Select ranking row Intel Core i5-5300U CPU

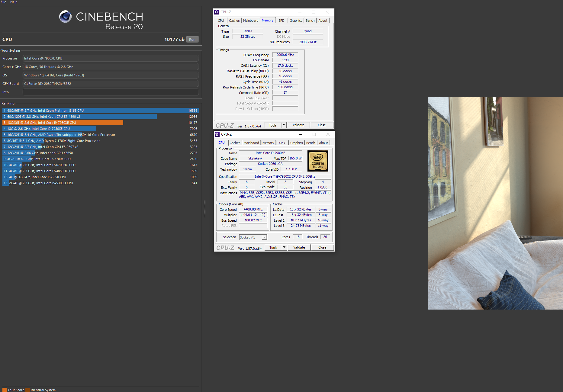click(100, 183)
